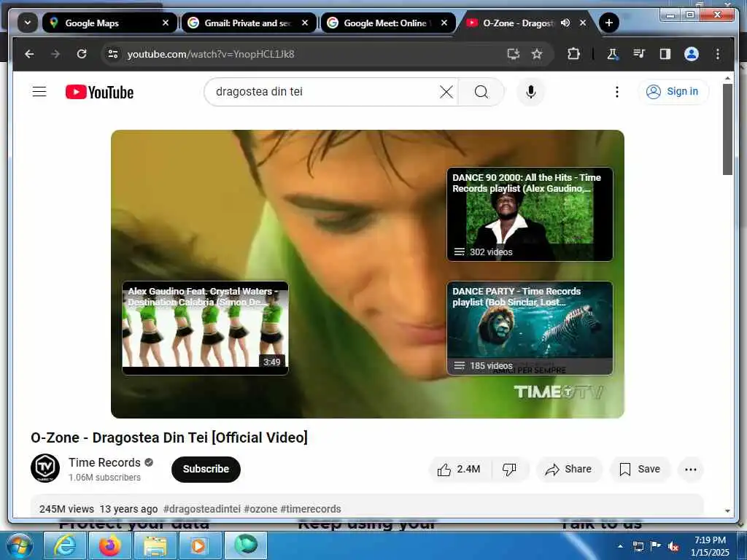Mute the O-Zone tab via speaker icon
Screen dimensions: 747x560
(565, 23)
